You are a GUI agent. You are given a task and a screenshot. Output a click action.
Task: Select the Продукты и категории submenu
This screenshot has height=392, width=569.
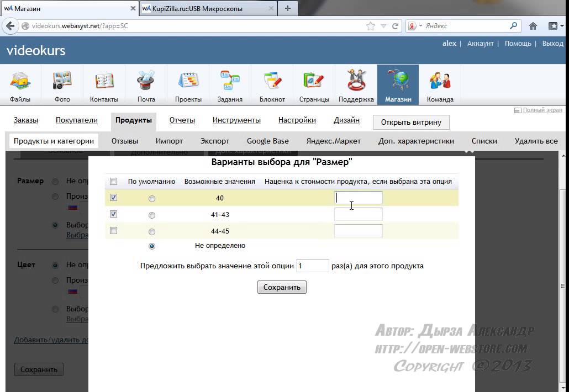point(54,141)
